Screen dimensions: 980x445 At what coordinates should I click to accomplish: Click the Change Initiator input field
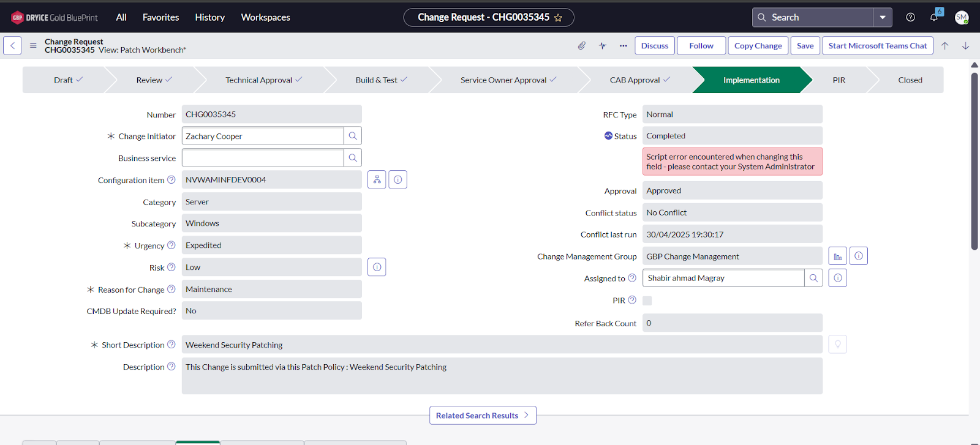(x=263, y=136)
